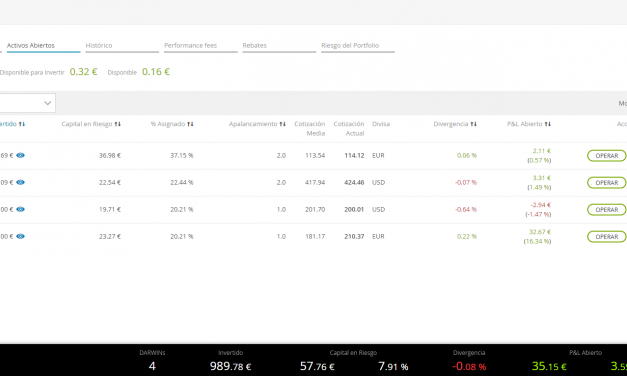Click divergence value 0.22 %
The height and width of the screenshot is (376, 627).
tap(467, 236)
